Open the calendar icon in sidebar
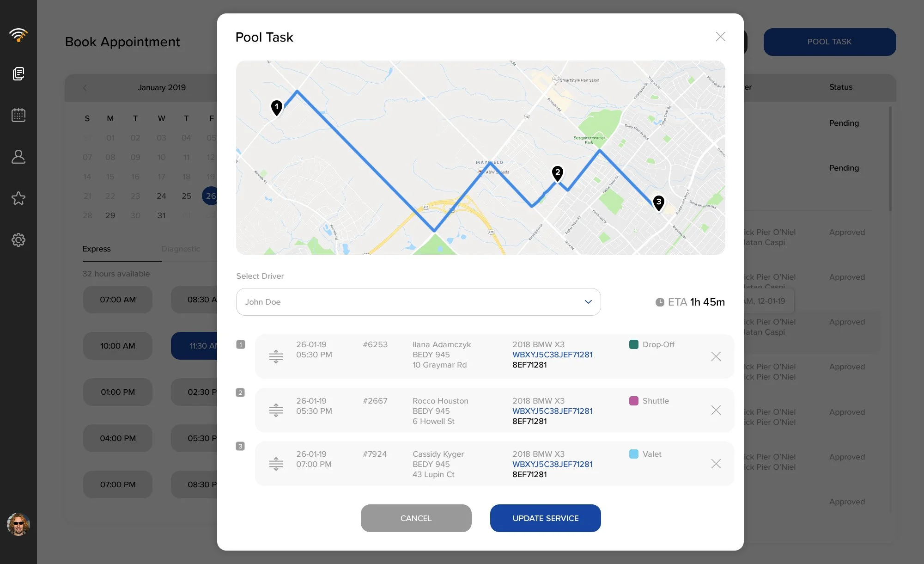This screenshot has width=924, height=564. coord(18,115)
